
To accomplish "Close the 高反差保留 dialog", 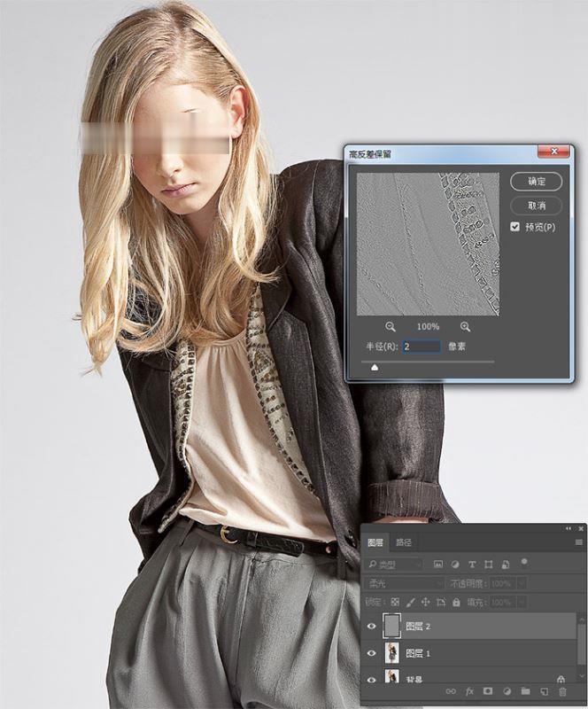I will (554, 152).
